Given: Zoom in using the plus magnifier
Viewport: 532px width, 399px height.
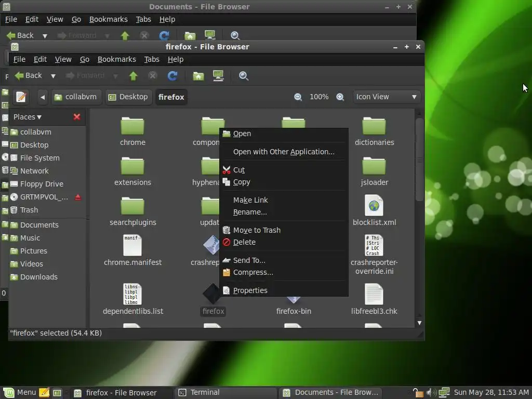Looking at the screenshot, I should [340, 97].
